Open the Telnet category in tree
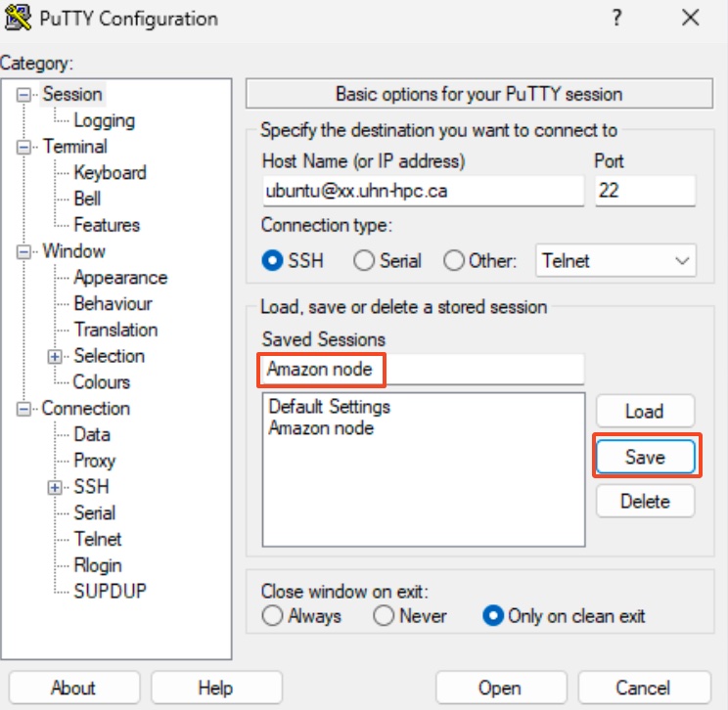 [98, 539]
